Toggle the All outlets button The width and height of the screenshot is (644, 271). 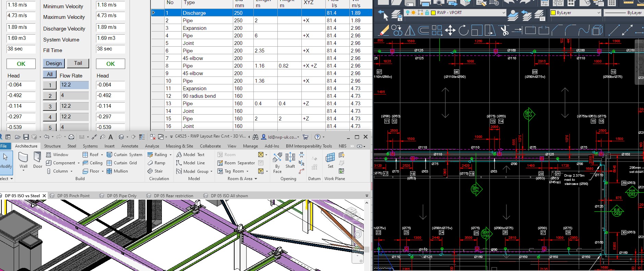[x=50, y=74]
